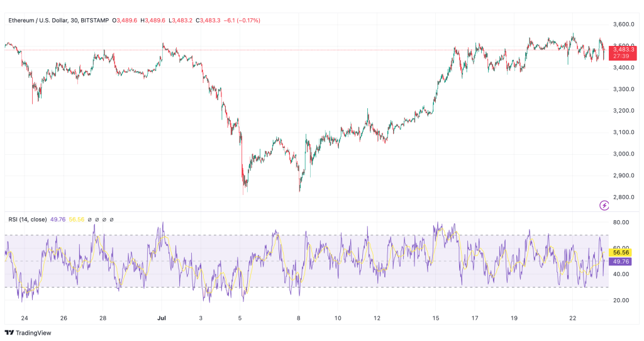The image size is (644, 341).
Task: Click the 3,400.0 price axis label
Action: tap(623, 67)
